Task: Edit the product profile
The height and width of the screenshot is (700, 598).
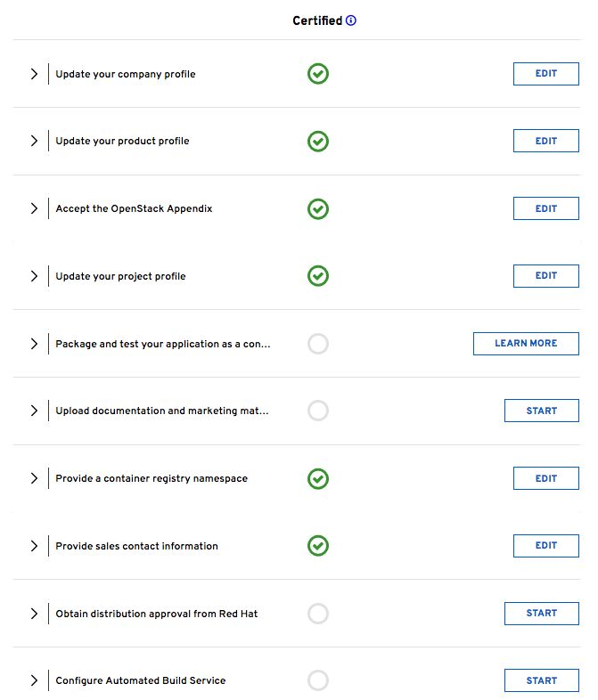Action: [545, 141]
